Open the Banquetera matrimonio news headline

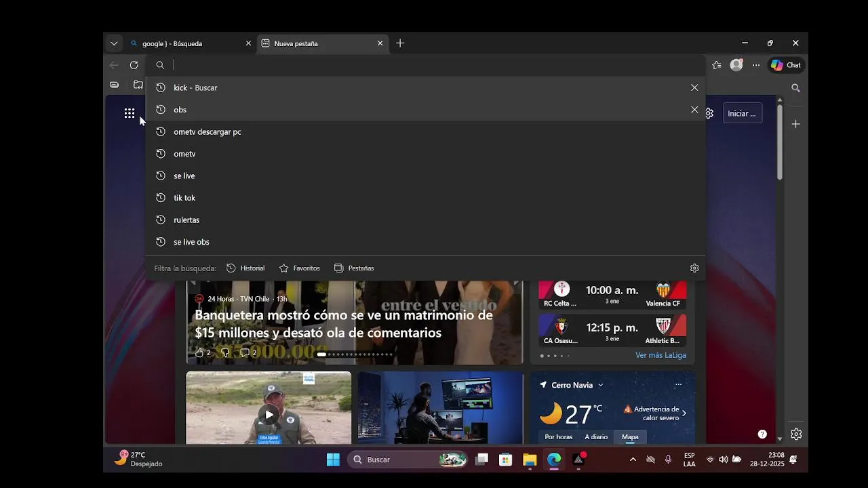344,324
